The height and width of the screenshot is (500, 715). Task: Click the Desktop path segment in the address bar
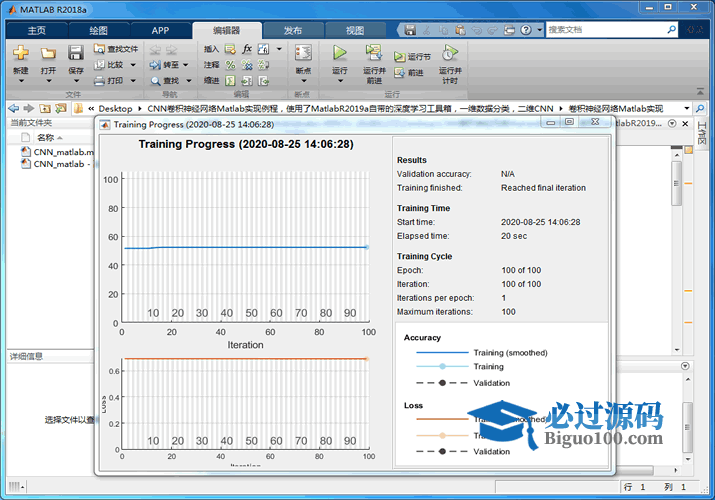pyautogui.click(x=115, y=108)
